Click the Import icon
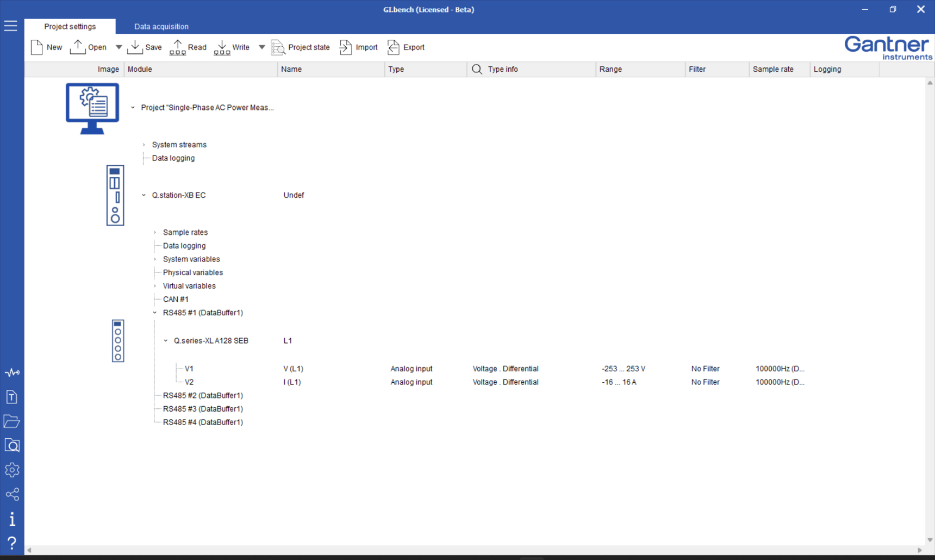The height and width of the screenshot is (560, 935). 346,47
